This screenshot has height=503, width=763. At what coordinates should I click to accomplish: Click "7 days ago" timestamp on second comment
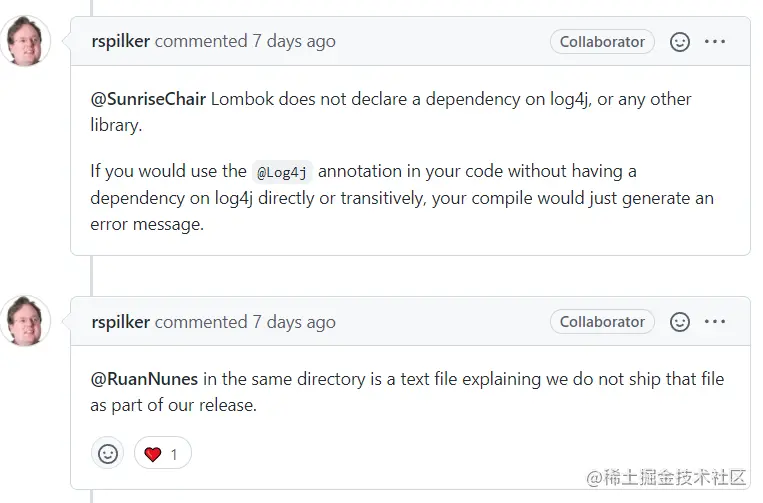click(294, 322)
